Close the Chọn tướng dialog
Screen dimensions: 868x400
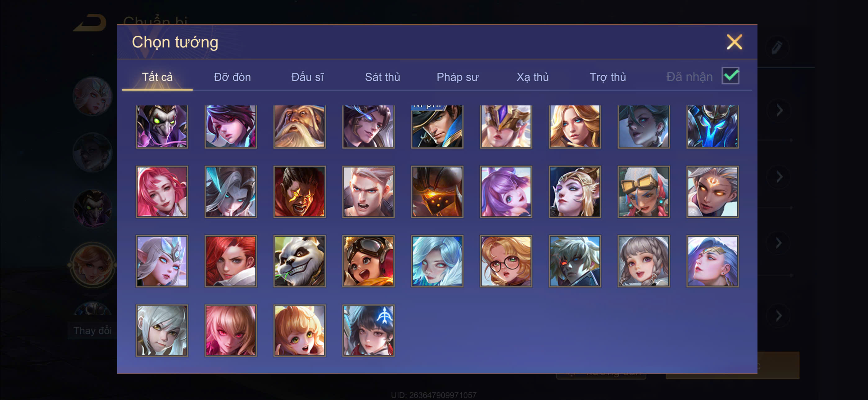point(734,42)
